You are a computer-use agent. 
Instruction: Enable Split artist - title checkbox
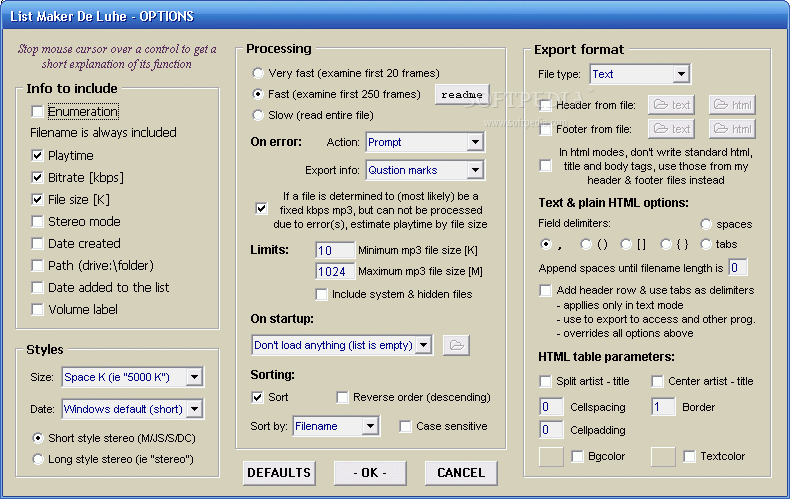click(x=545, y=381)
